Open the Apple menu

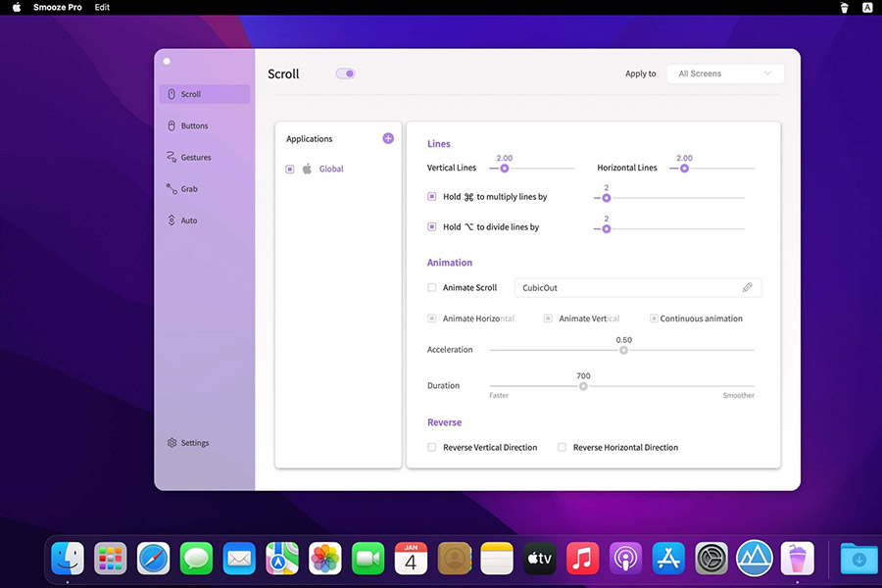[x=17, y=7]
